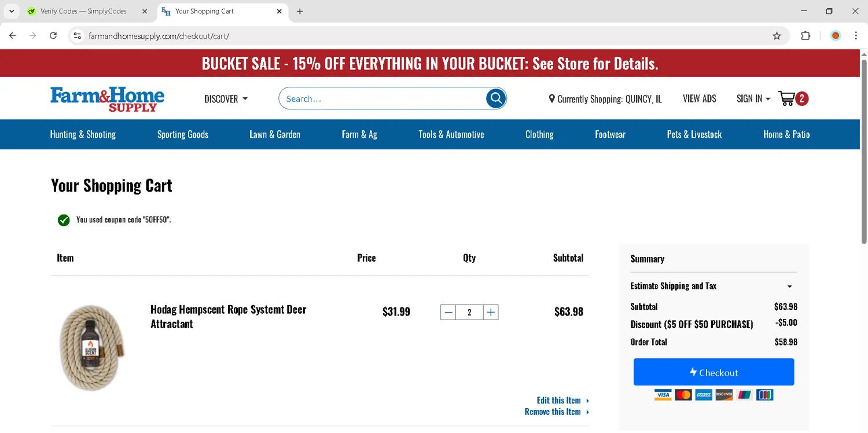Open Hunting & Shooting menu

[83, 134]
